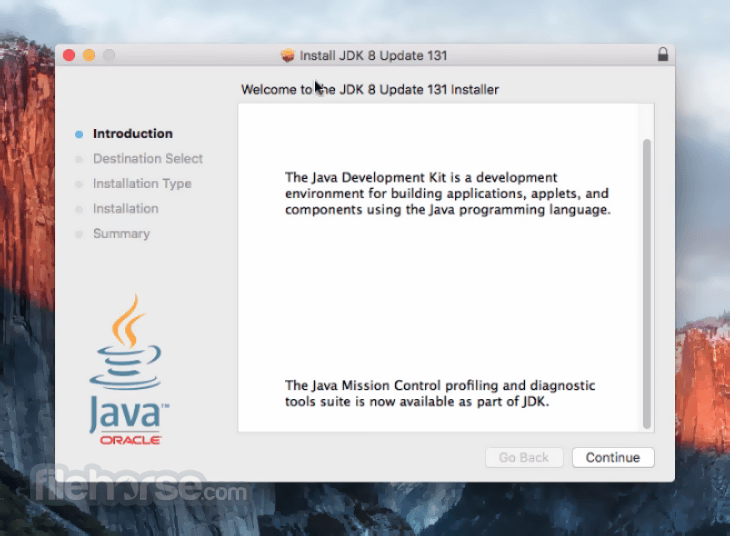The width and height of the screenshot is (730, 536).
Task: Click the Java Oracle logo
Action: 128,369
